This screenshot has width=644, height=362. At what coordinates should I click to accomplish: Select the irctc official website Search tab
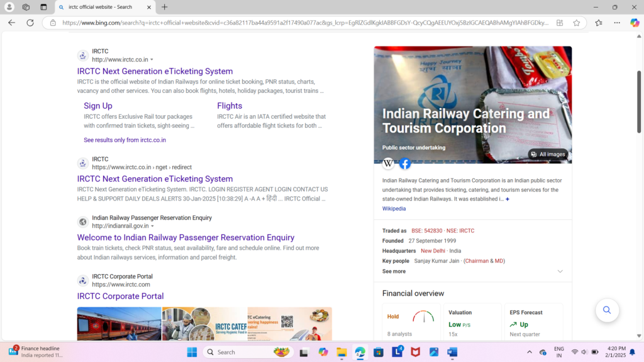101,8
